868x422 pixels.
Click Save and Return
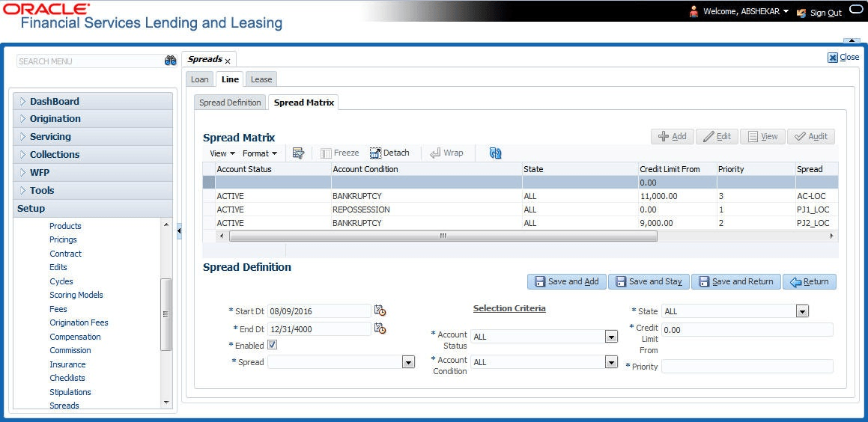736,281
